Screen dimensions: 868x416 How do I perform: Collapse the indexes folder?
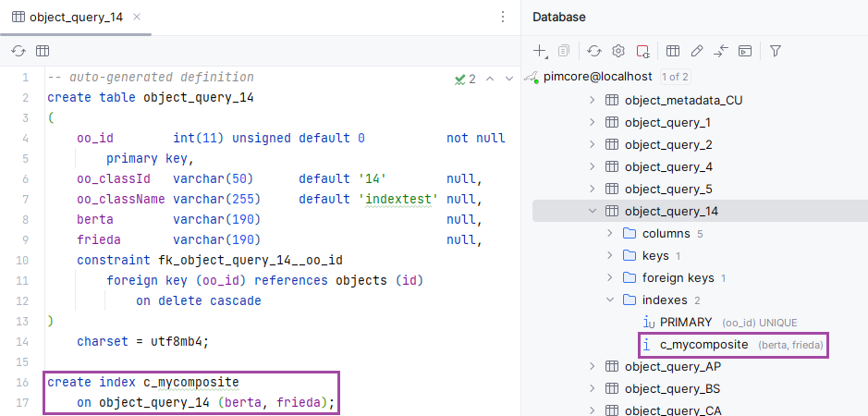click(x=610, y=300)
